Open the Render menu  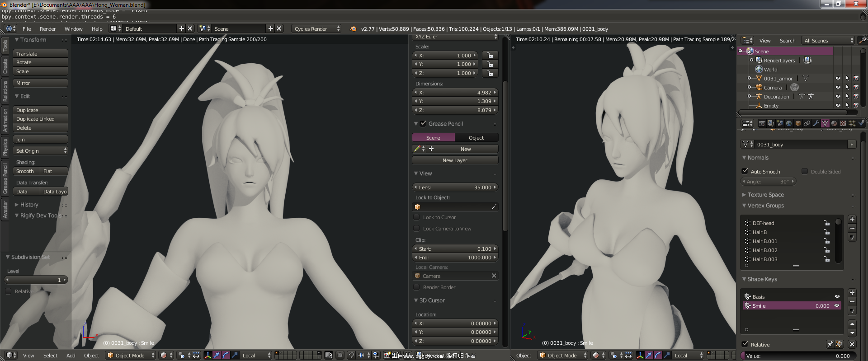click(47, 29)
